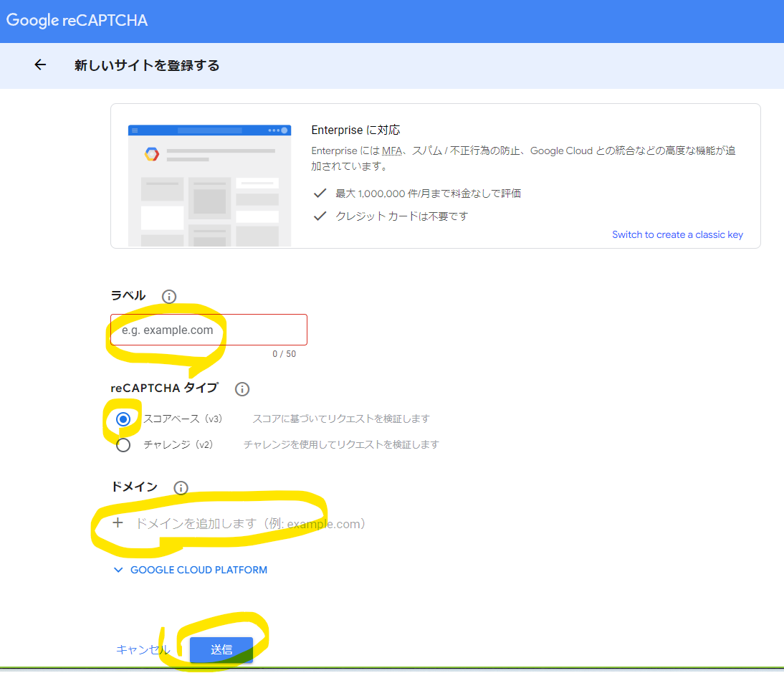The image size is (784, 673).
Task: Click the クレジット カードは不要です text
Action: click(401, 216)
